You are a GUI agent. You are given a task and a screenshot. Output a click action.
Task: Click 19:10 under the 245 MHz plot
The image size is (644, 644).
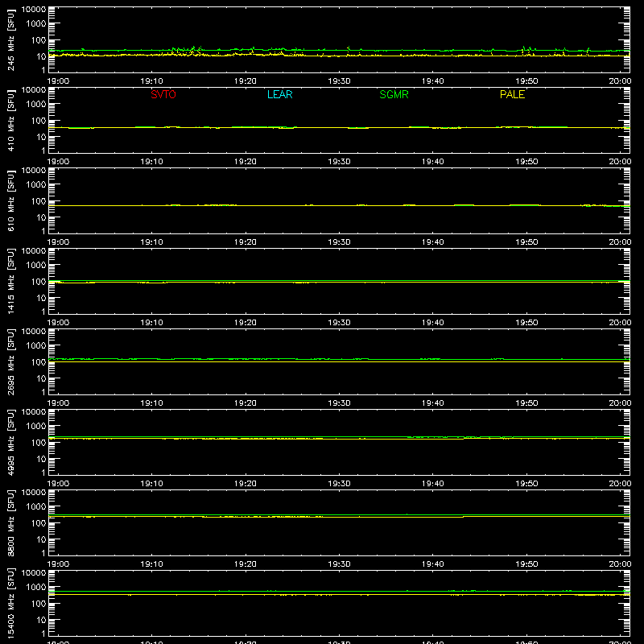click(152, 81)
